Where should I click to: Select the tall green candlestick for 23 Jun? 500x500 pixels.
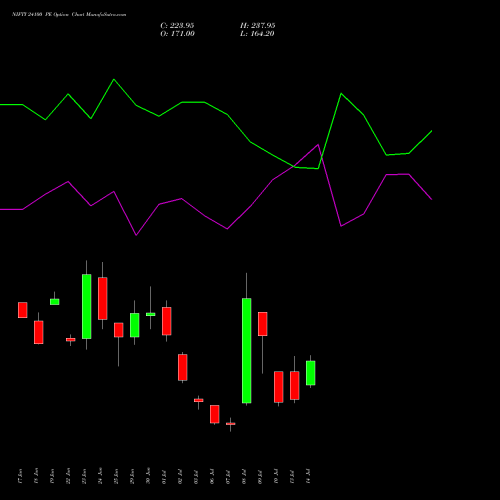87,306
